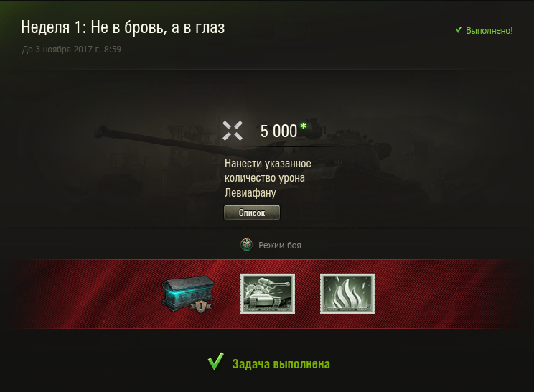Click the tank shell medal stamp
534x392 pixels.
[x=268, y=294]
